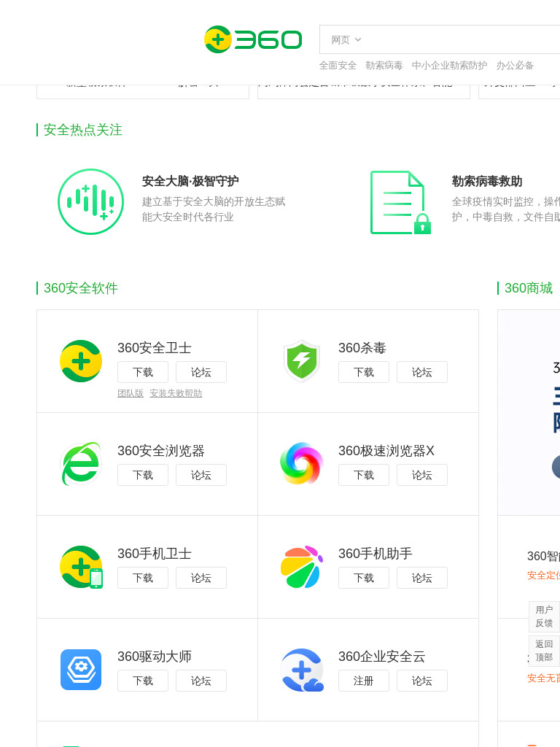560x747 pixels.
Task: Click the 360极速浏览器X swirl icon
Action: tap(301, 463)
